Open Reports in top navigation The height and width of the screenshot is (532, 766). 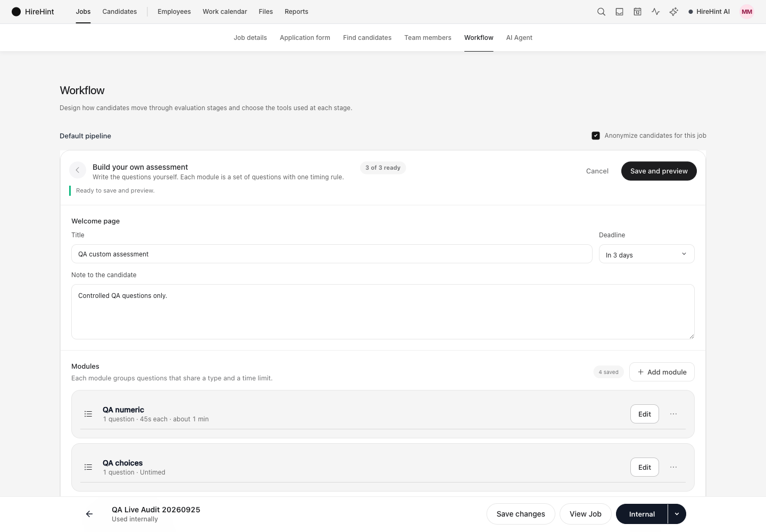[296, 12]
